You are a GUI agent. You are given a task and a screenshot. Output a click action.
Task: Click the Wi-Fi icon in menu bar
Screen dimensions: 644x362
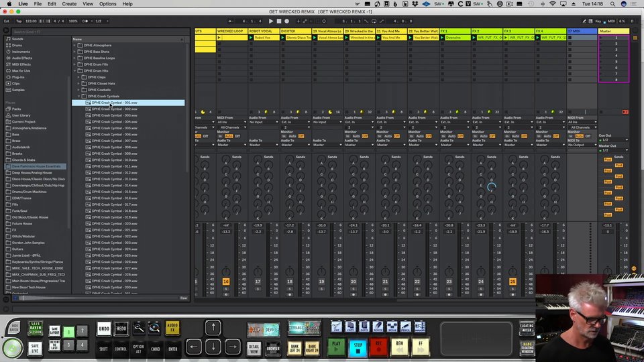552,4
